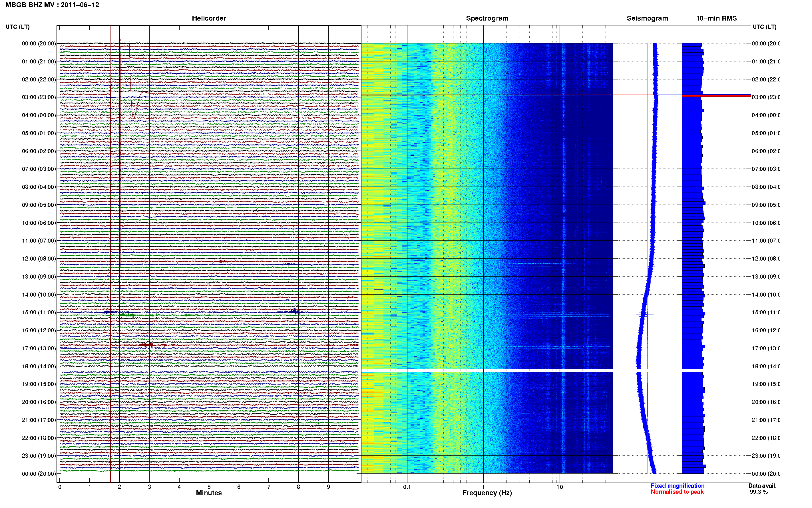Click the "5" tick on the Minutes axis
The width and height of the screenshot is (812, 508).
209,487
